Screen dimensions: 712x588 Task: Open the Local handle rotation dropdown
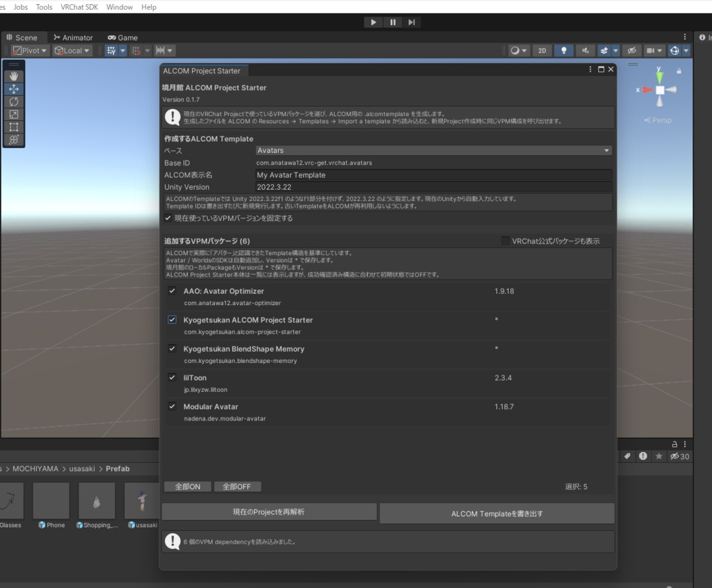tap(72, 51)
